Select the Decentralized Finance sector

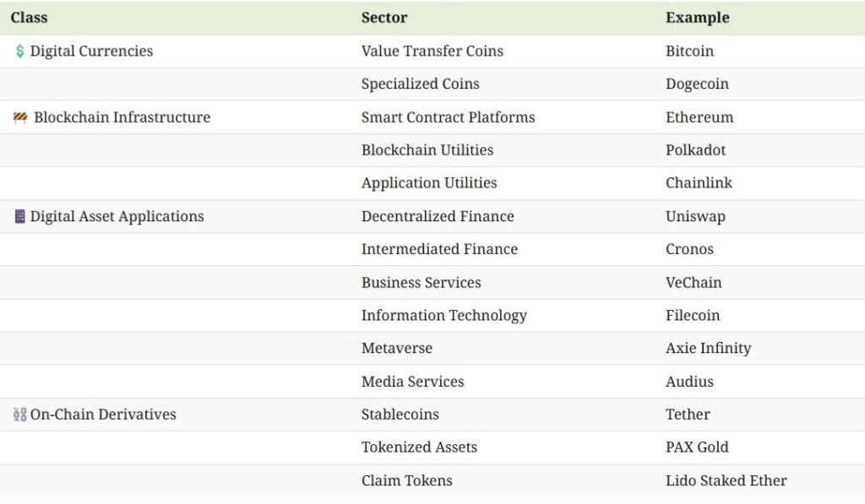point(438,216)
